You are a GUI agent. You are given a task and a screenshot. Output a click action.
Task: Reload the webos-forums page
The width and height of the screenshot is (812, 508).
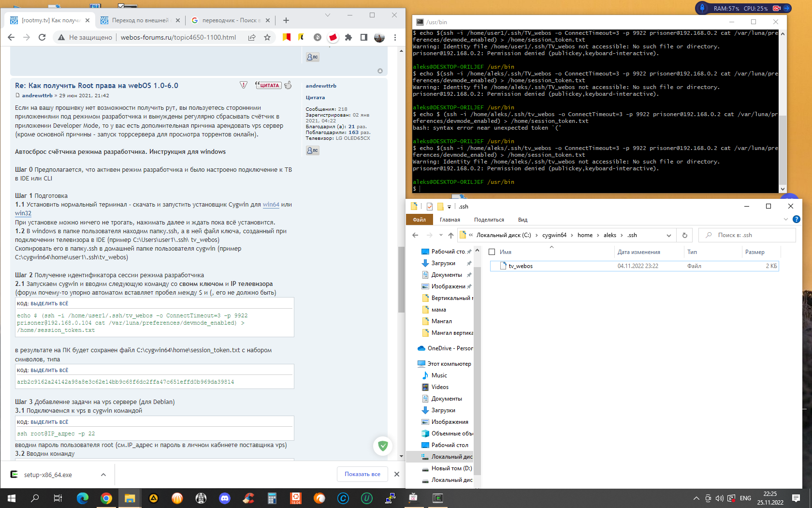(x=42, y=37)
